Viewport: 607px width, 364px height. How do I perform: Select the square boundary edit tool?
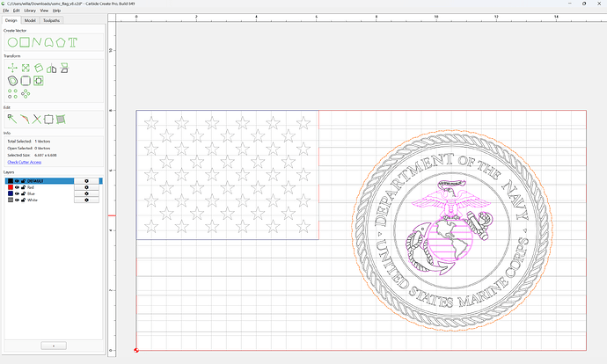click(x=48, y=120)
